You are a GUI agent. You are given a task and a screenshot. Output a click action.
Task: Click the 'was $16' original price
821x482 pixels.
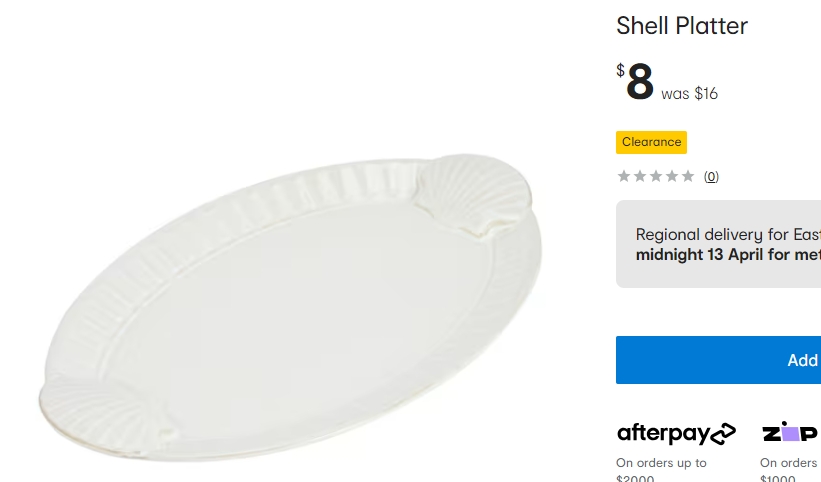689,94
